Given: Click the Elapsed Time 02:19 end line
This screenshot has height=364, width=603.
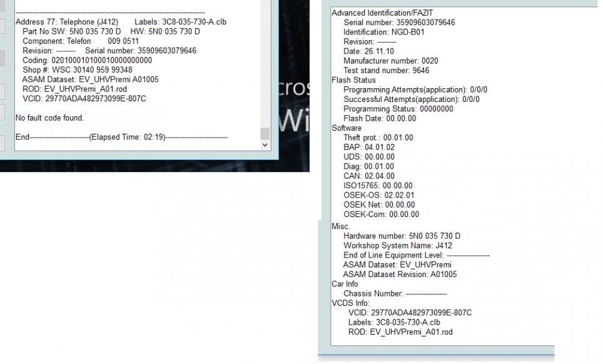Looking at the screenshot, I should click(121, 137).
